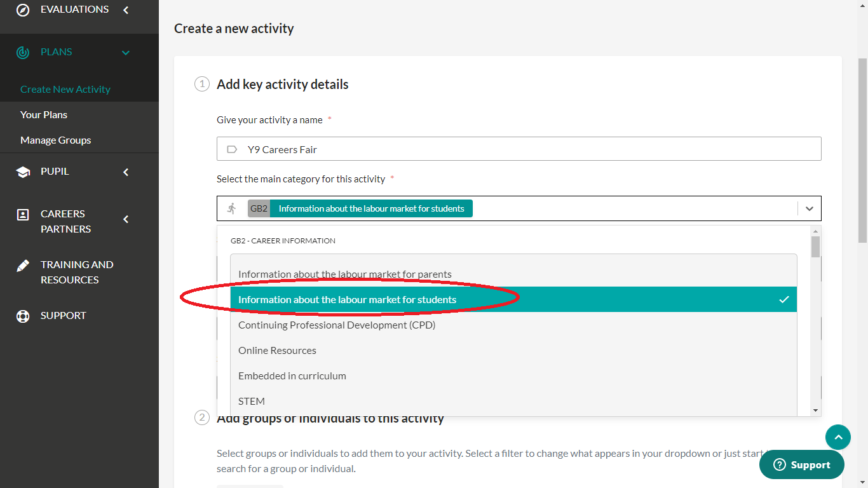Click the Support lifebuoy icon in sidebar
868x488 pixels.
pos(23,316)
